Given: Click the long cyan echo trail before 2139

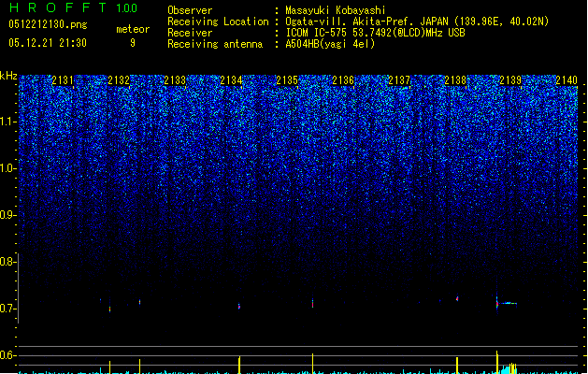Looking at the screenshot, I should click(509, 303).
